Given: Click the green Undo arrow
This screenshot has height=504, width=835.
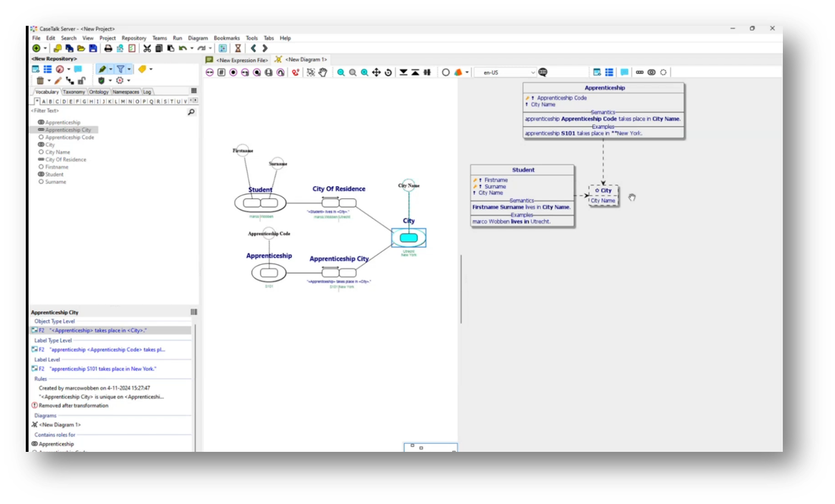Looking at the screenshot, I should [x=183, y=48].
